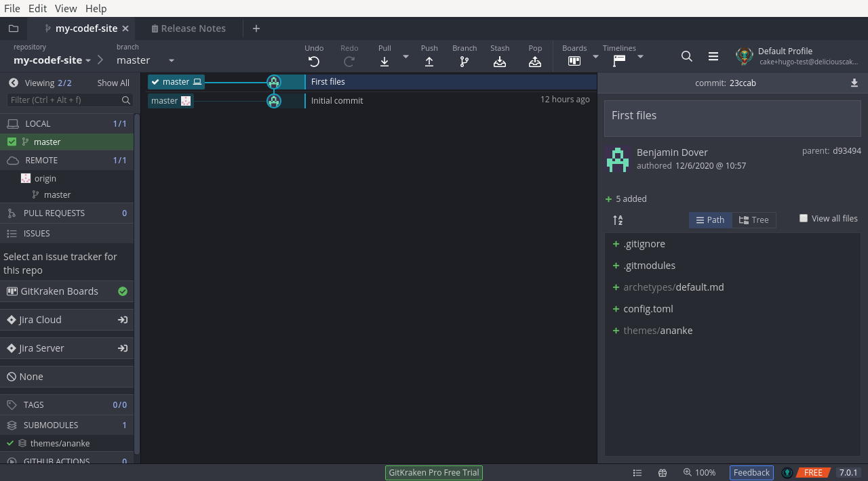Collapse the SUBMODULES section
Image resolution: width=868 pixels, height=481 pixels.
click(66, 425)
